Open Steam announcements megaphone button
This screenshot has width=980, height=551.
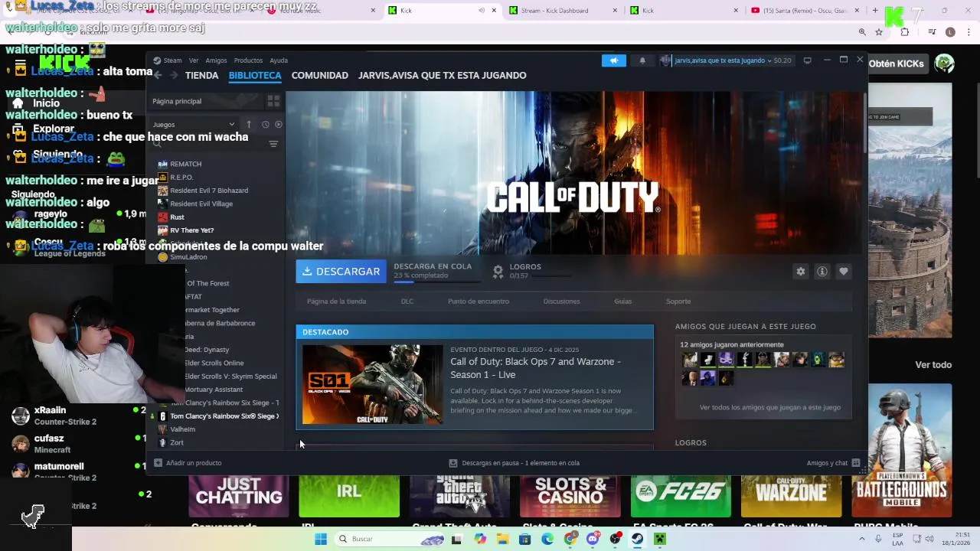[613, 60]
